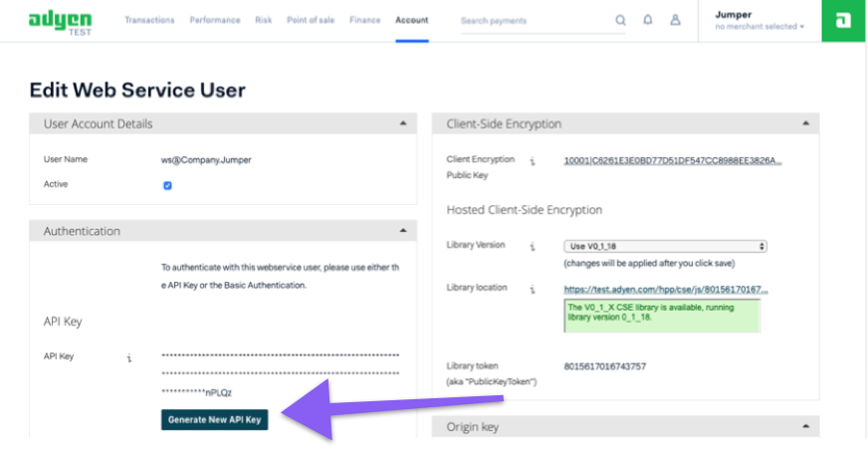Viewport: 868px width, 456px height.
Task: Open the Risk menu
Action: (x=264, y=20)
